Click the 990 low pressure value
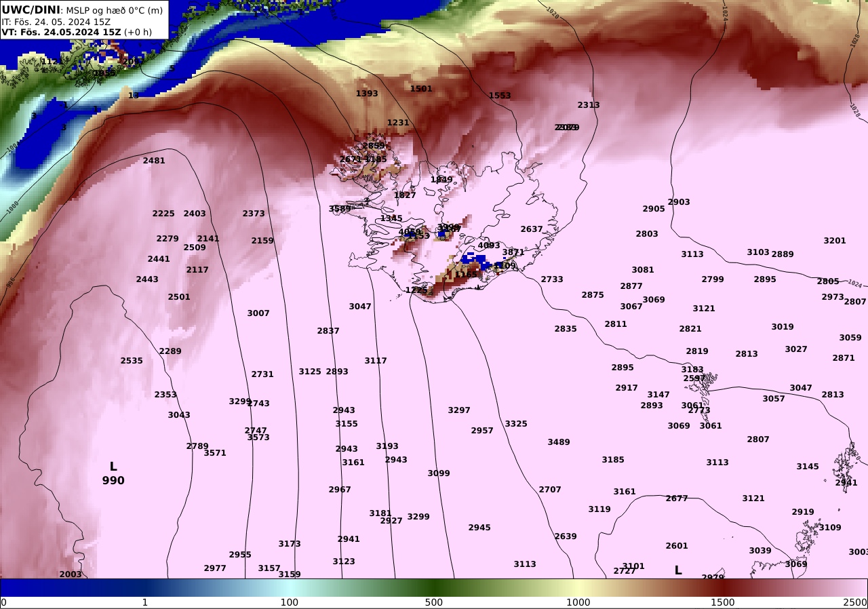The height and width of the screenshot is (609, 868). pyautogui.click(x=113, y=481)
